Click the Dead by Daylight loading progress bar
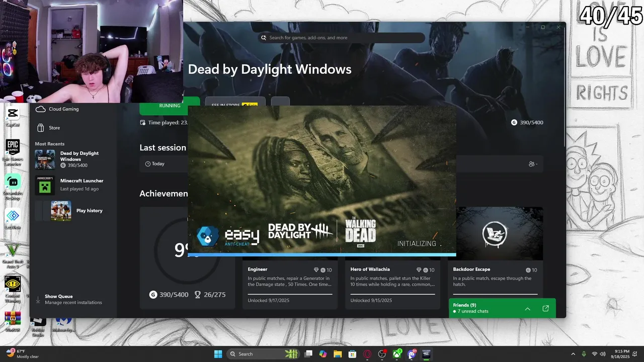 [322, 255]
